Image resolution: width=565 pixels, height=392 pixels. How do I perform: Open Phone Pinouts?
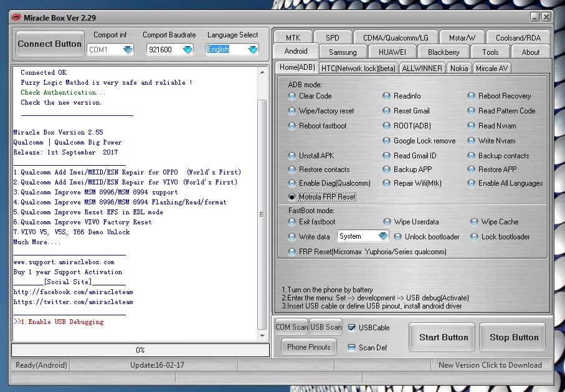(x=308, y=347)
